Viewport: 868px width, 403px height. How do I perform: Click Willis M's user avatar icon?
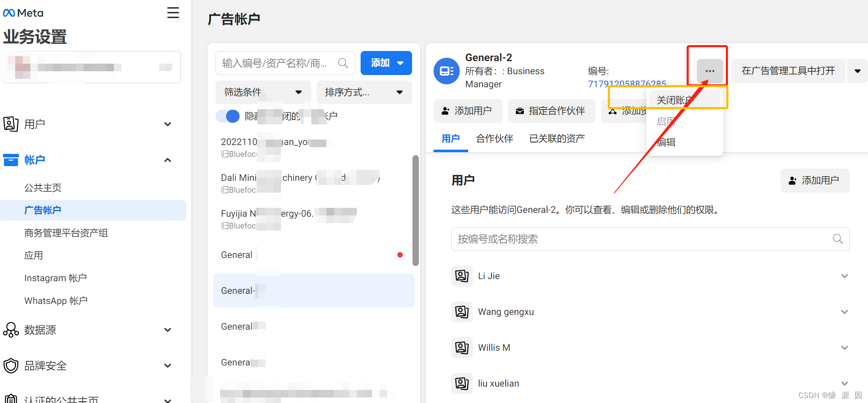coord(462,348)
